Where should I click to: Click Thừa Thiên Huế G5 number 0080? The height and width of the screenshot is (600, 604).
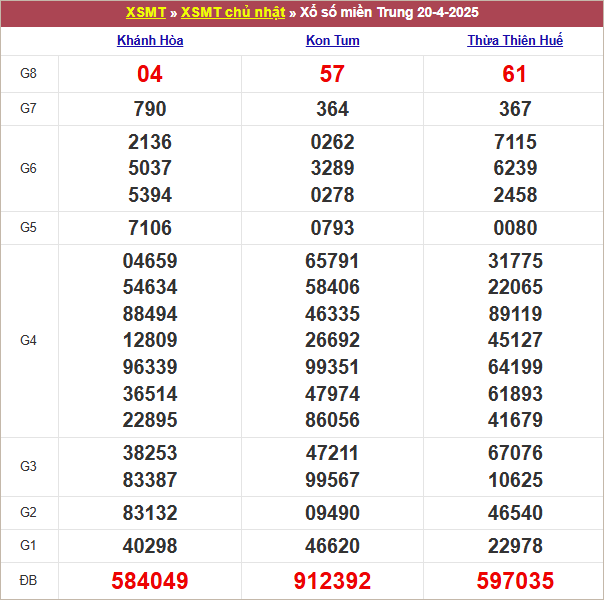click(x=515, y=228)
